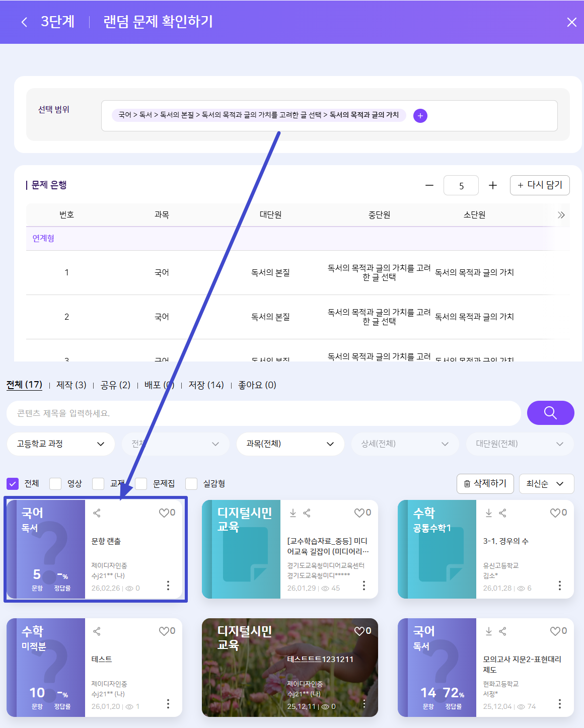Viewport: 584px width, 728px height.
Task: Click the purple plus icon in 선택 범위
Action: [x=420, y=116]
